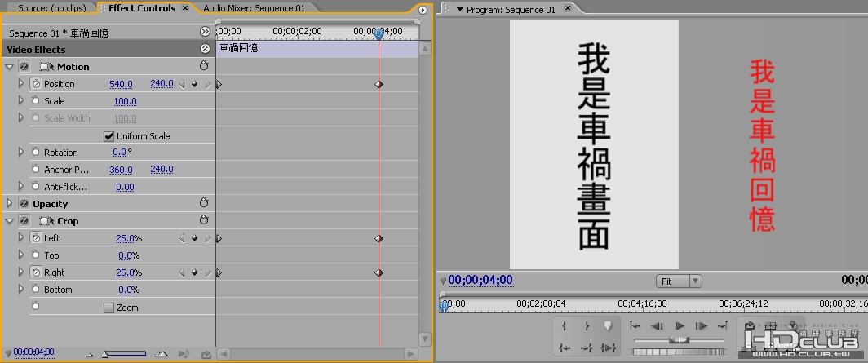The image size is (868, 363).
Task: Go to previous Left crop keyframe
Action: (182, 238)
